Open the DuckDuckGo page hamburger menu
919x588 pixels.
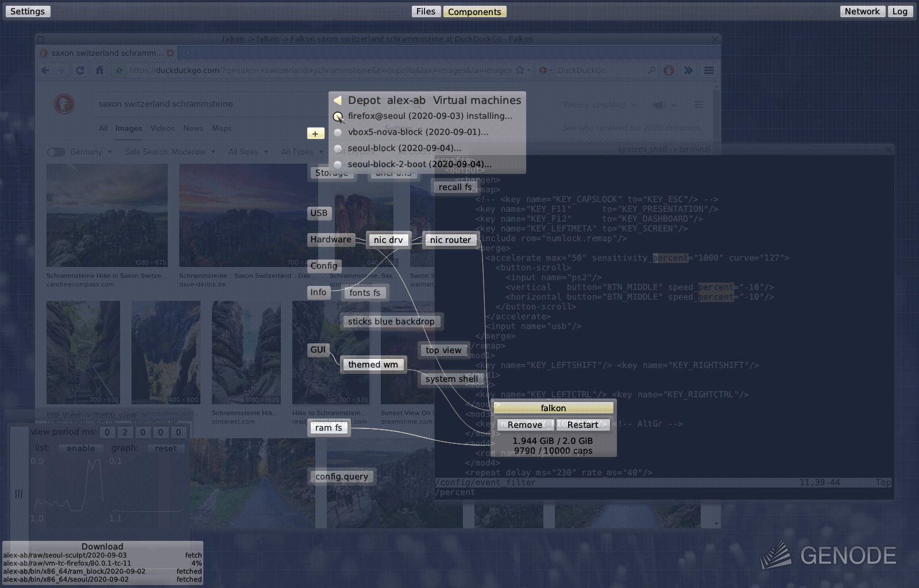(x=698, y=105)
